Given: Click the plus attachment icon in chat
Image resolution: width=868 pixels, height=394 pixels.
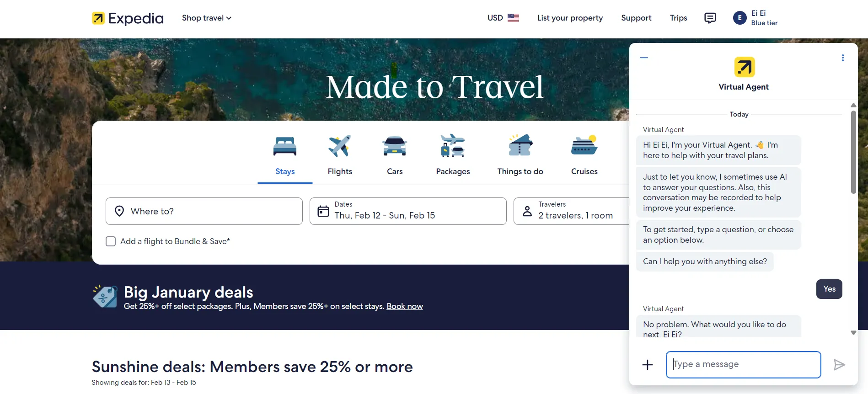Looking at the screenshot, I should tap(648, 365).
